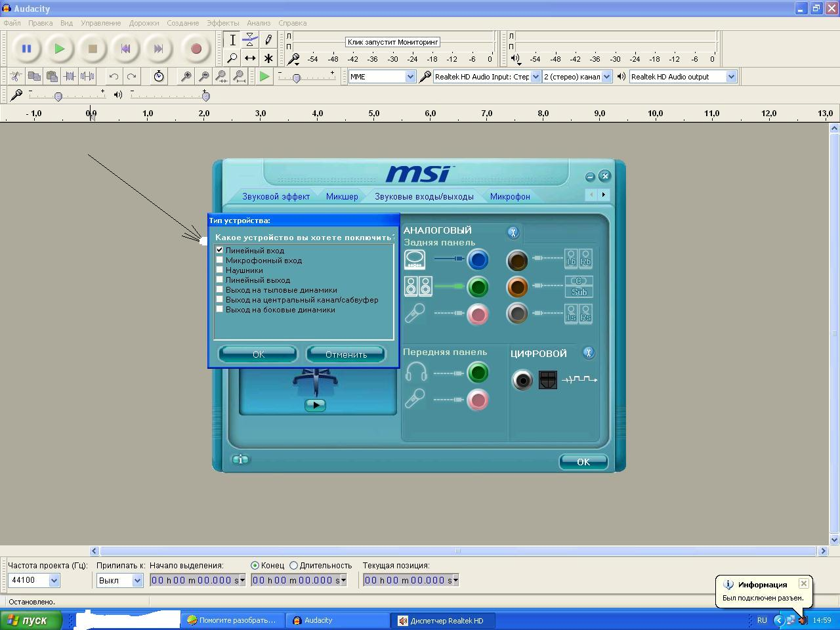Viewport: 840px width, 630px height.
Task: Switch to the Микрофон tab
Action: 510,196
